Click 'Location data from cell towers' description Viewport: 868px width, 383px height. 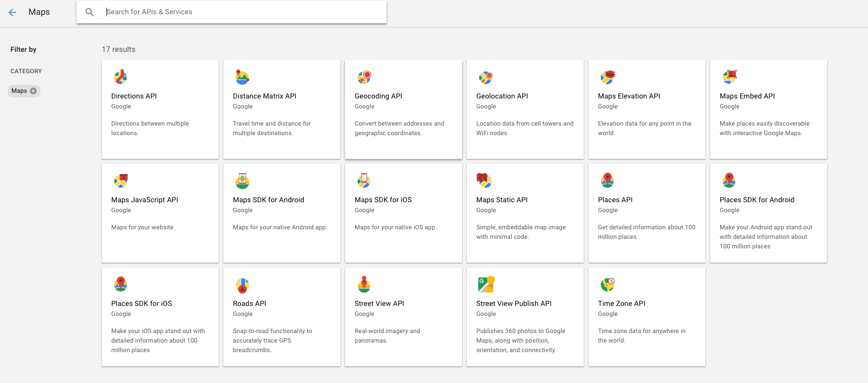click(525, 128)
